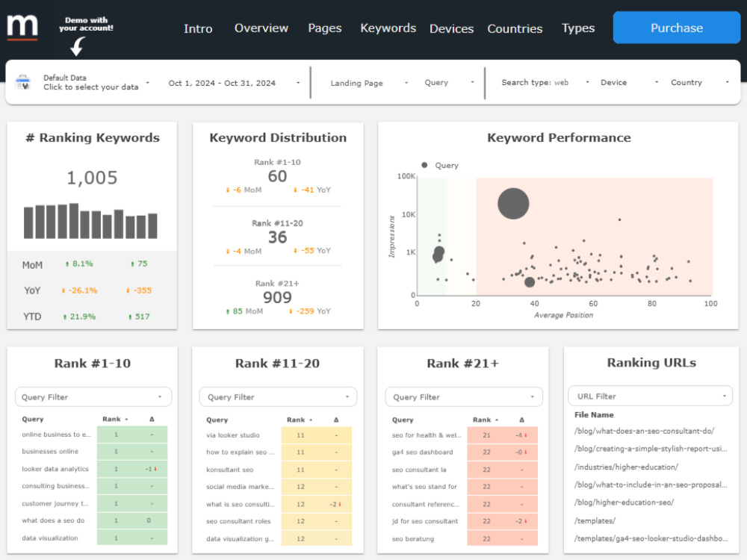The height and width of the screenshot is (560, 747).
Task: Open the Intro tab
Action: click(198, 28)
